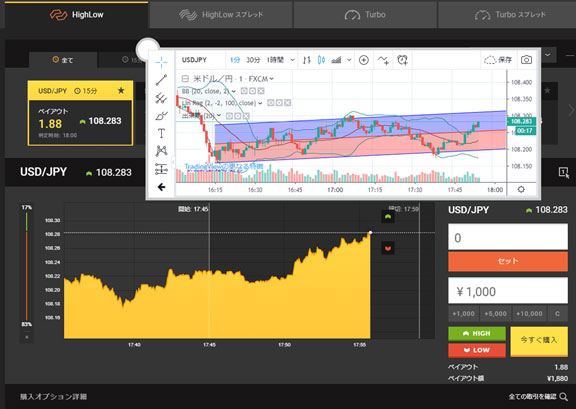This screenshot has height=409, width=576.
Task: Switch chart to bar style
Action: (x=307, y=60)
